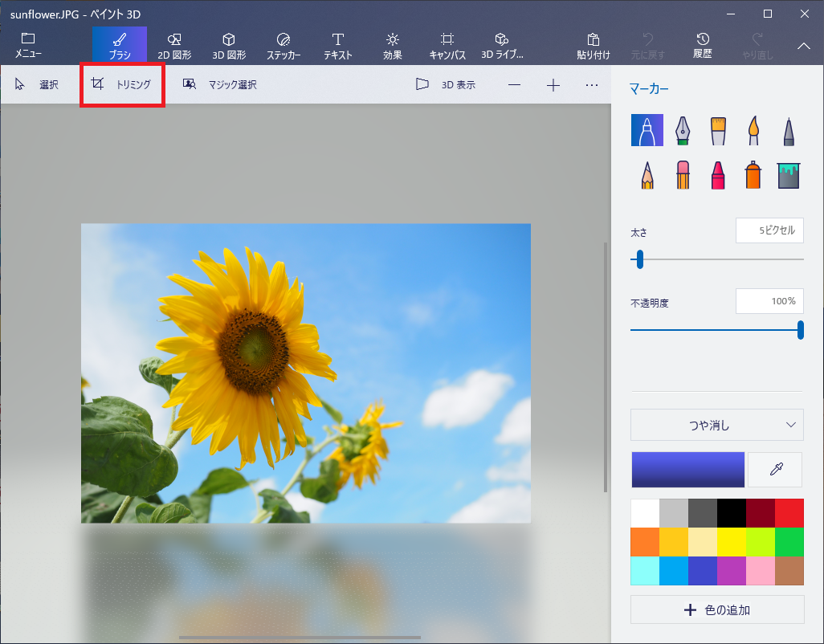
Task: Open the three-dots more options menu
Action: point(592,84)
